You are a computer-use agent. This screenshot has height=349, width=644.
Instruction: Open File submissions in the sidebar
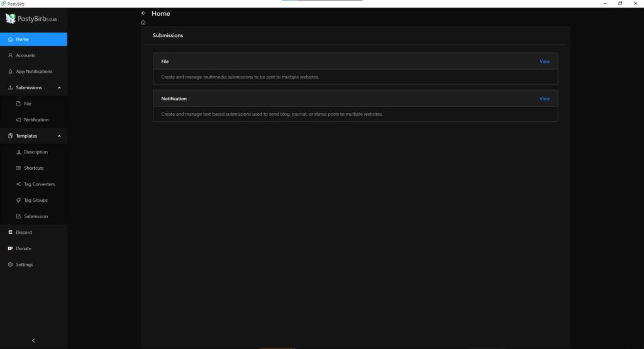coord(28,104)
